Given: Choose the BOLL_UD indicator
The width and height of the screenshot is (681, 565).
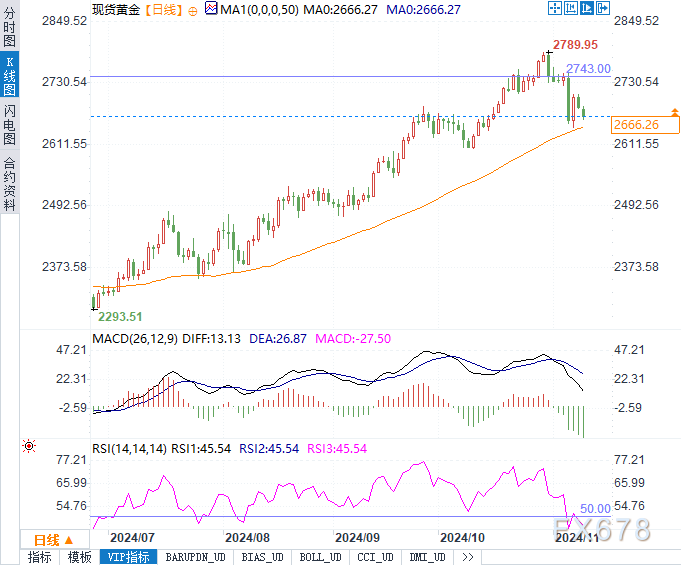Looking at the screenshot, I should (x=320, y=557).
